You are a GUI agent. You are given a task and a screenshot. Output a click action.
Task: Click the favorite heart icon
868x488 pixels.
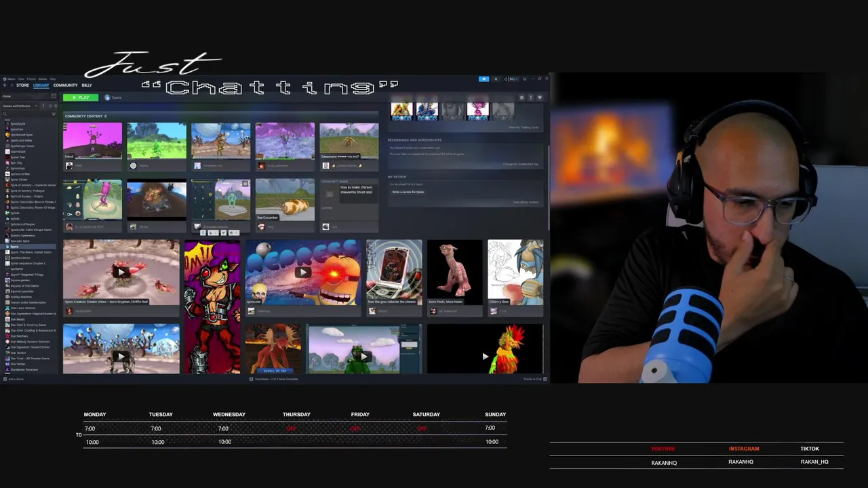[540, 98]
